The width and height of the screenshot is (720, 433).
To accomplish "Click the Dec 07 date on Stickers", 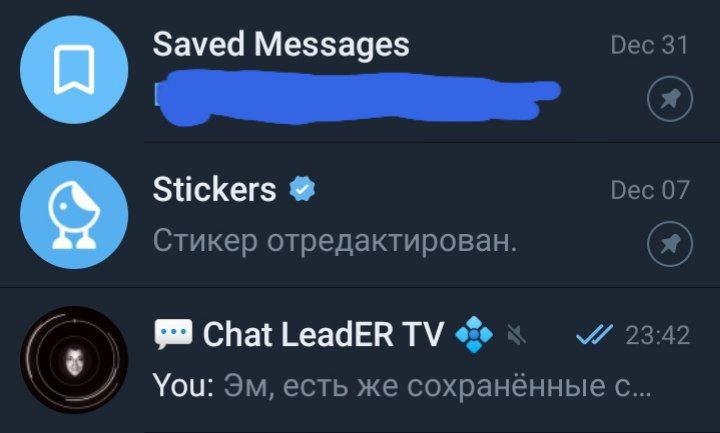I will (650, 190).
